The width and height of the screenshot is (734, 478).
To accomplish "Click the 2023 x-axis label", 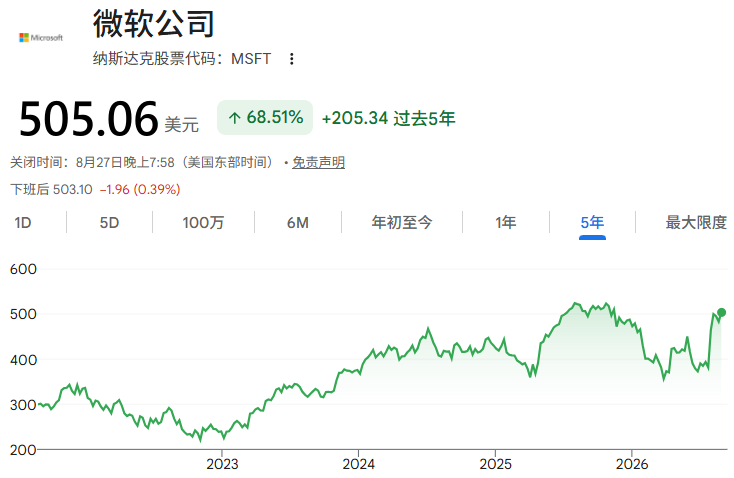I will (222, 464).
